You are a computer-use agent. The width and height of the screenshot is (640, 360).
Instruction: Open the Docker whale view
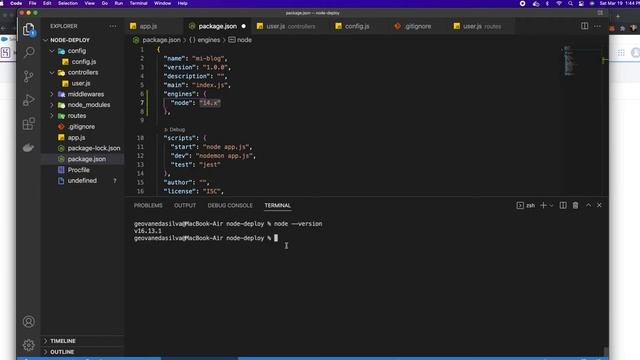(29, 147)
